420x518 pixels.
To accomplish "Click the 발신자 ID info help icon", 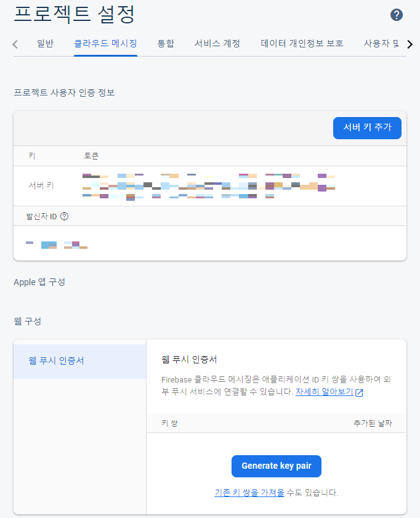I will 65,216.
